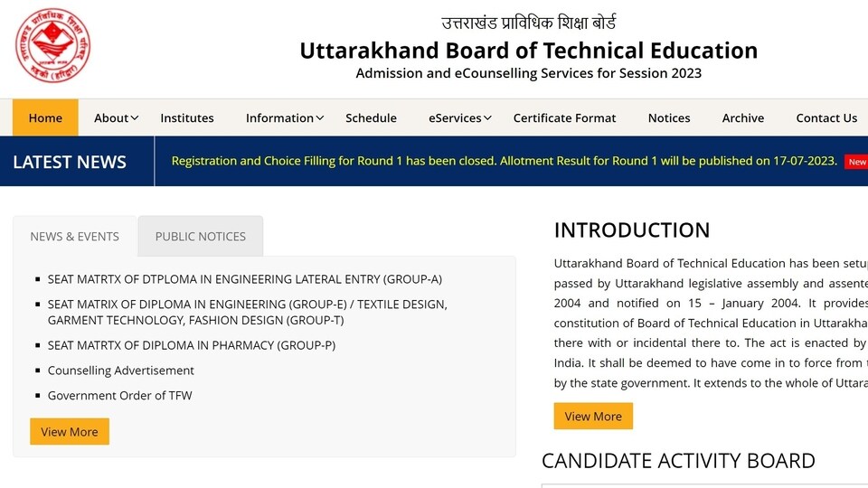
Task: Switch to the Public Notices tab
Action: point(201,236)
